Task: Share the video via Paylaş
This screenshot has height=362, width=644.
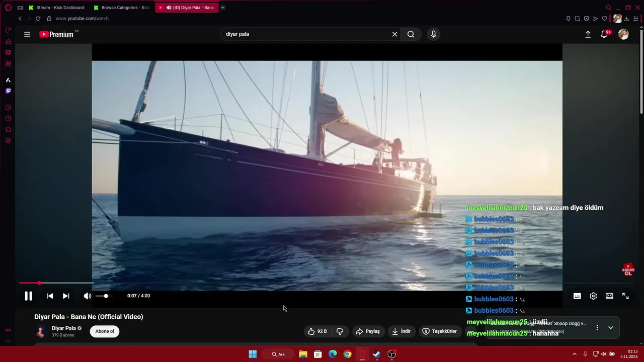Action: click(368, 331)
